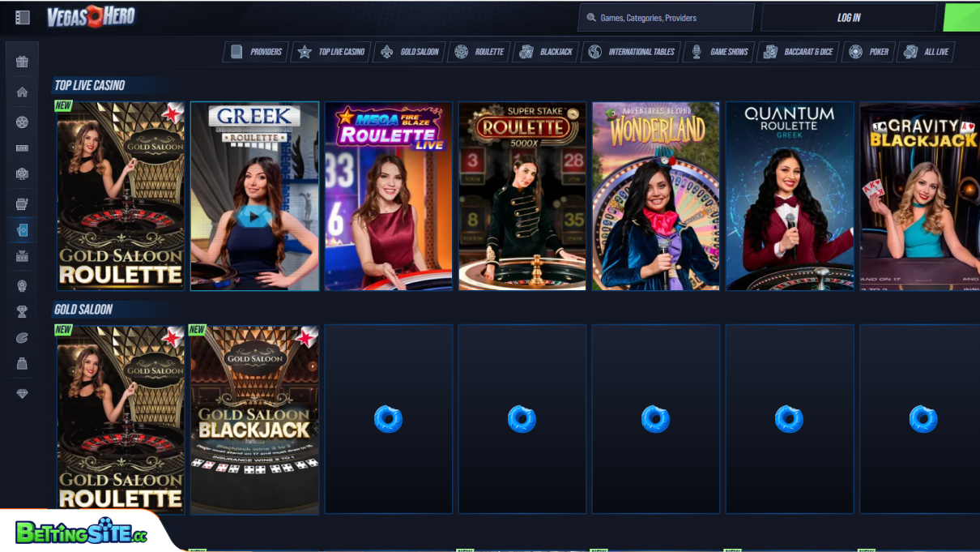Click the green sign-up button top right
This screenshot has height=552, width=980.
click(964, 16)
